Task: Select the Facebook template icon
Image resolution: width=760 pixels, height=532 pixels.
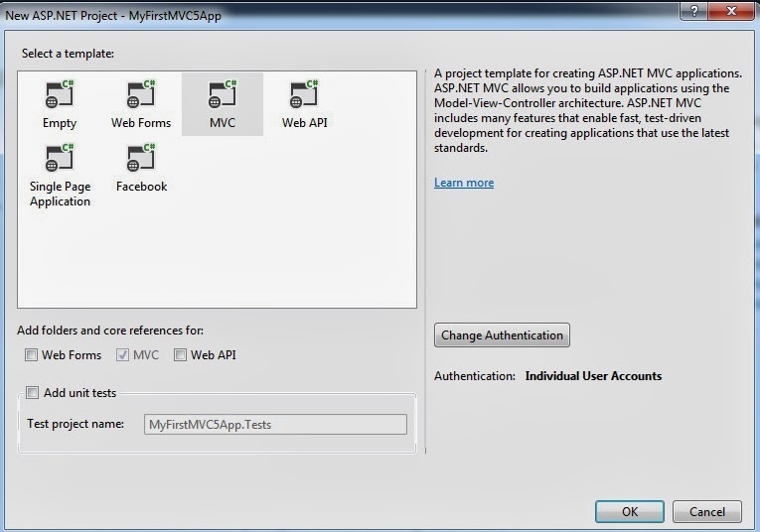Action: point(141,158)
